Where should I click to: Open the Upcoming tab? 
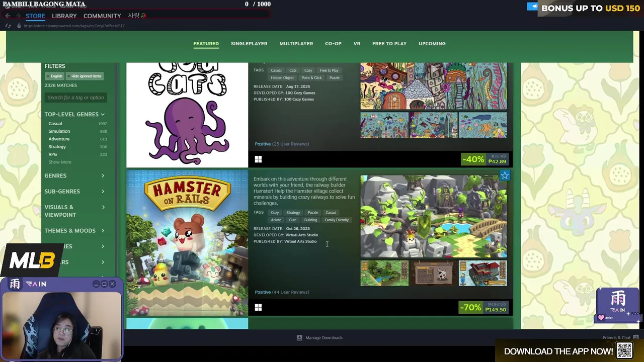pyautogui.click(x=432, y=44)
